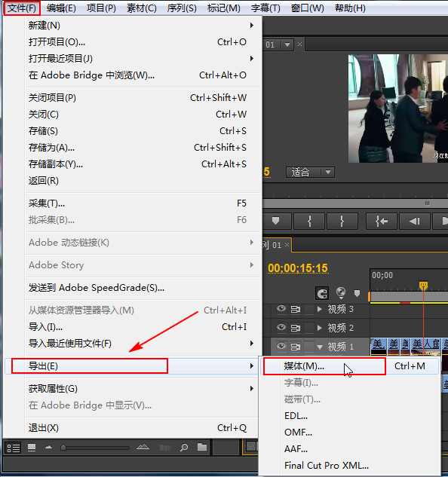The height and width of the screenshot is (477, 448).
Task: Hide the 视频 2 track with eye icon
Action: [x=281, y=327]
